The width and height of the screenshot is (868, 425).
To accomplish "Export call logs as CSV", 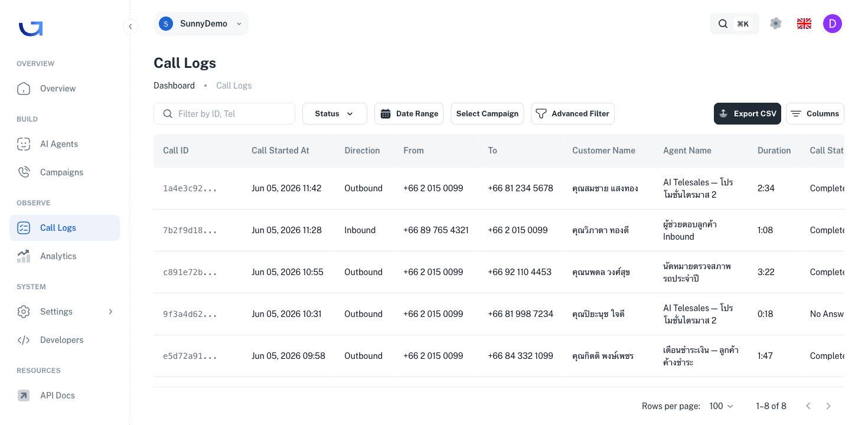I will pos(748,114).
